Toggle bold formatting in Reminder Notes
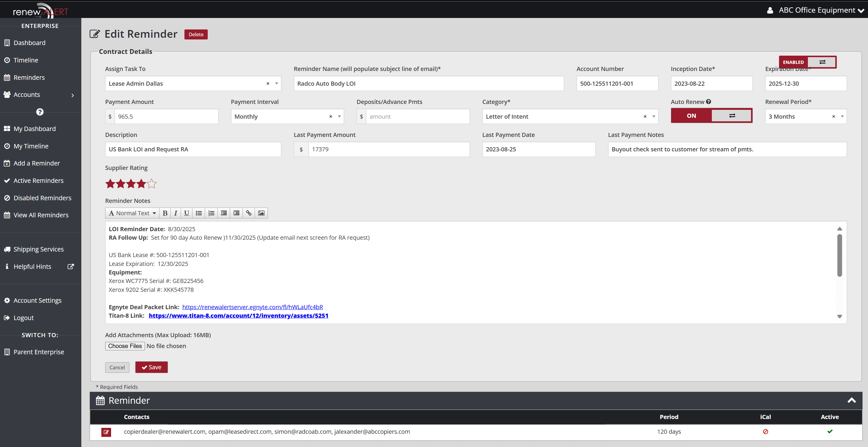Screen dimensions: 868x447 click(x=165, y=213)
